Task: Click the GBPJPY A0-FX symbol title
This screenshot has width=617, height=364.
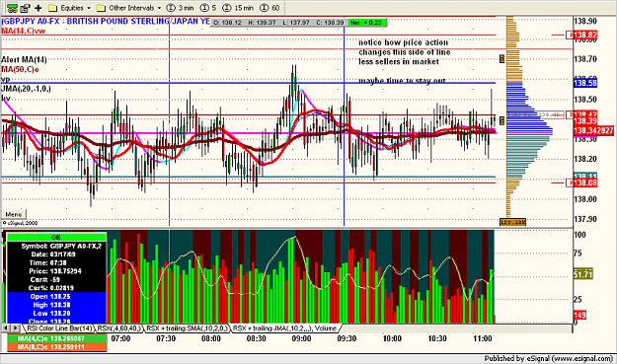Action: [x=106, y=22]
